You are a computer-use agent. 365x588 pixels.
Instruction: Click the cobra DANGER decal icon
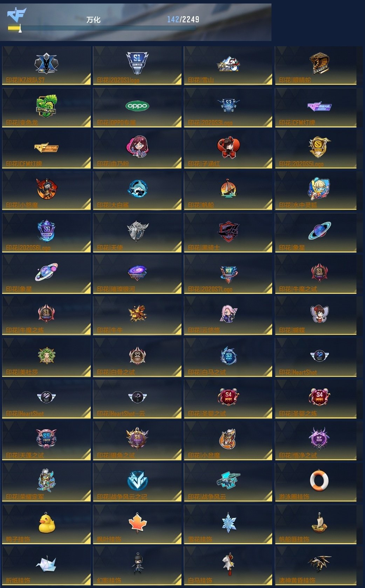point(319,64)
